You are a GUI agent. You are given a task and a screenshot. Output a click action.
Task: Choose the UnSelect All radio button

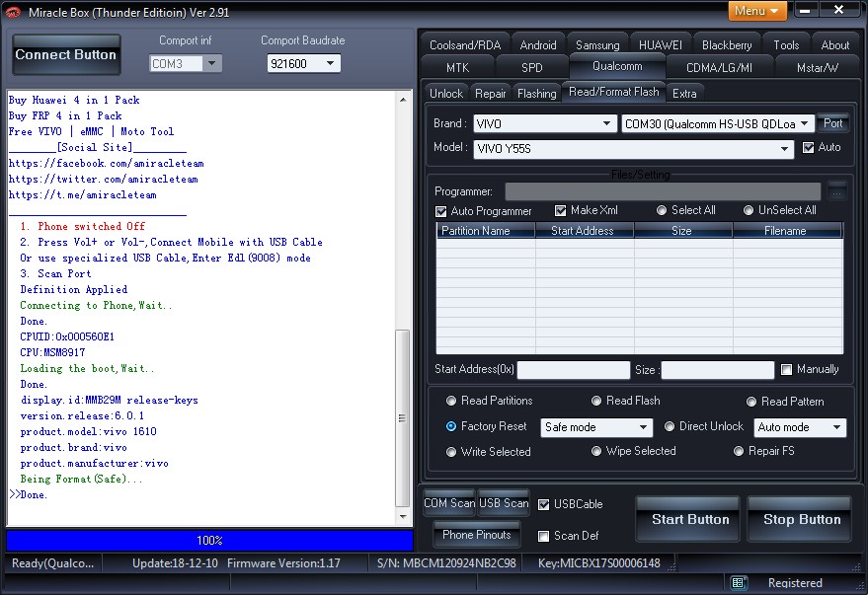tap(749, 210)
